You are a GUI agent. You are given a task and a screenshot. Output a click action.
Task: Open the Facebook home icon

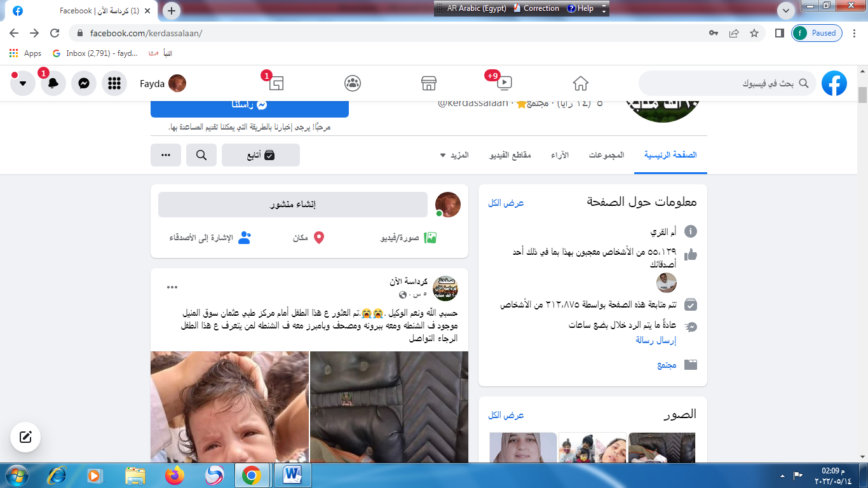[580, 83]
